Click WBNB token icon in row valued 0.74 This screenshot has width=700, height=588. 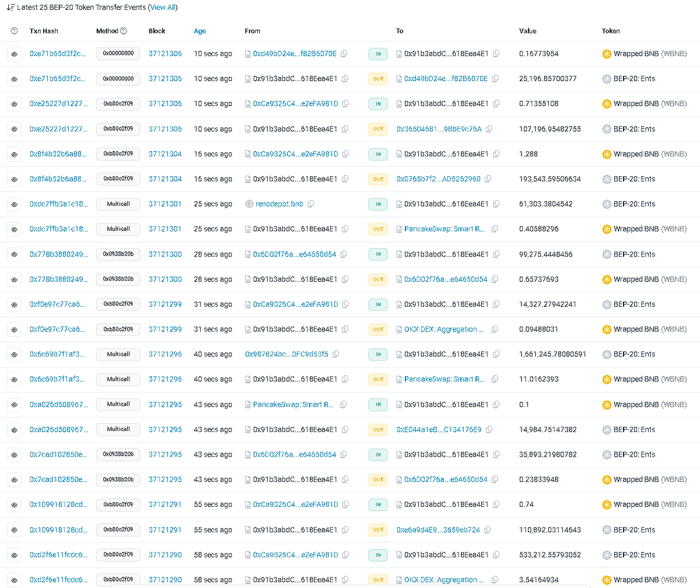click(607, 505)
